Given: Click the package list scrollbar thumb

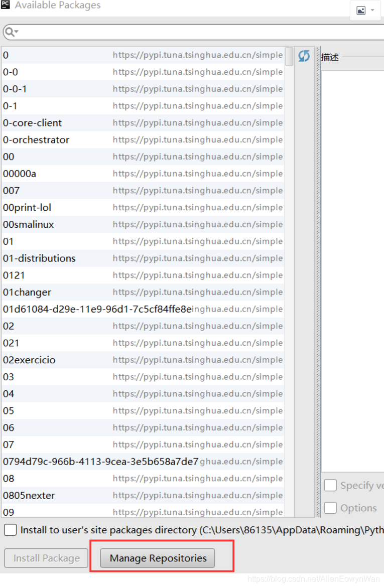Looking at the screenshot, I should point(289,57).
